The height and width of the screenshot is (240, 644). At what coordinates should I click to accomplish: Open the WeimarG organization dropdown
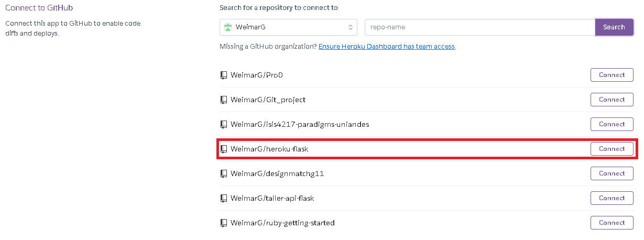coord(288,27)
